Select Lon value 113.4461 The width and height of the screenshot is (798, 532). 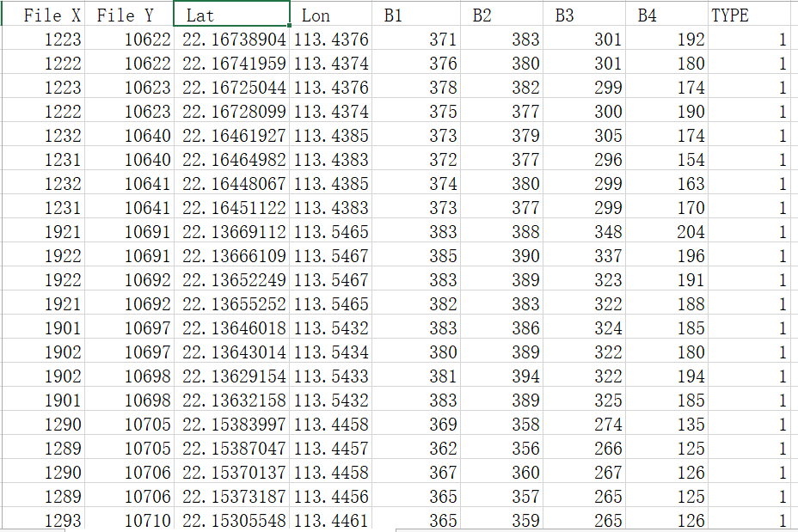point(331,519)
